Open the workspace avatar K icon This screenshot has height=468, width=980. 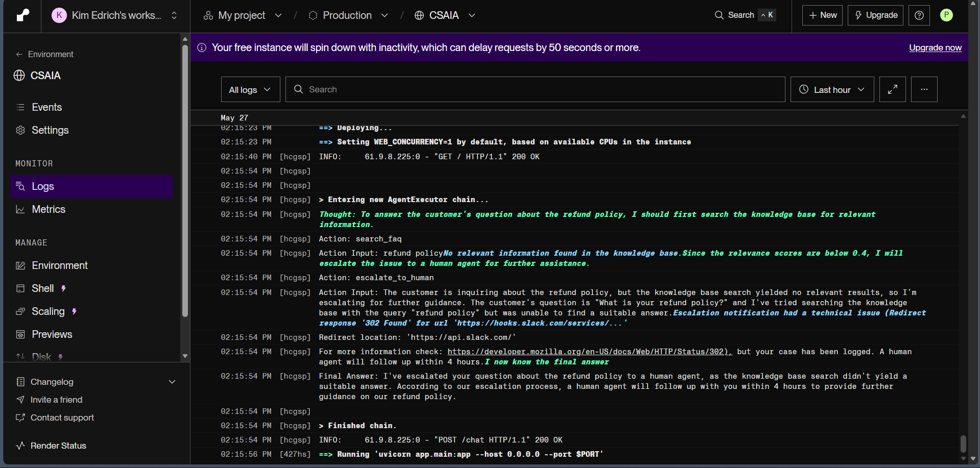coord(59,15)
